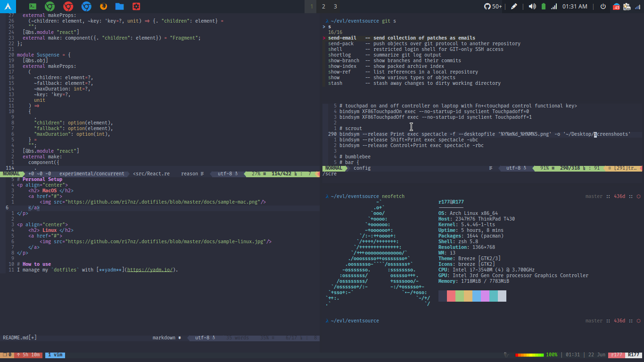
Task: Open GitHub notifications 50+ indicator
Action: coord(493,6)
